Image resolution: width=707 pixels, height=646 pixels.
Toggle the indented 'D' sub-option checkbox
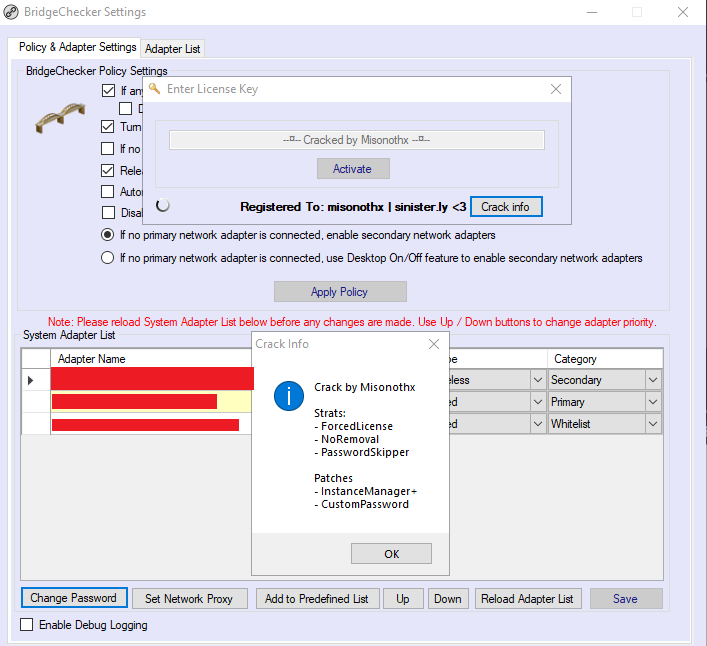(x=125, y=109)
